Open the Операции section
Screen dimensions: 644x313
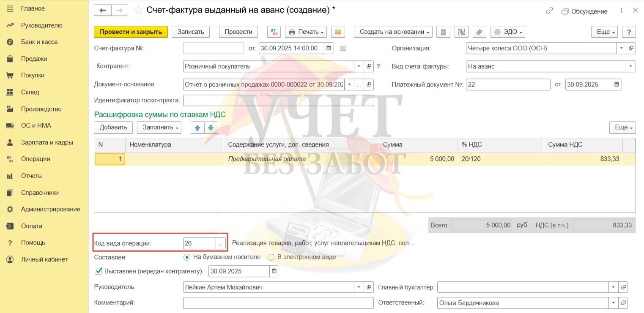[x=36, y=159]
